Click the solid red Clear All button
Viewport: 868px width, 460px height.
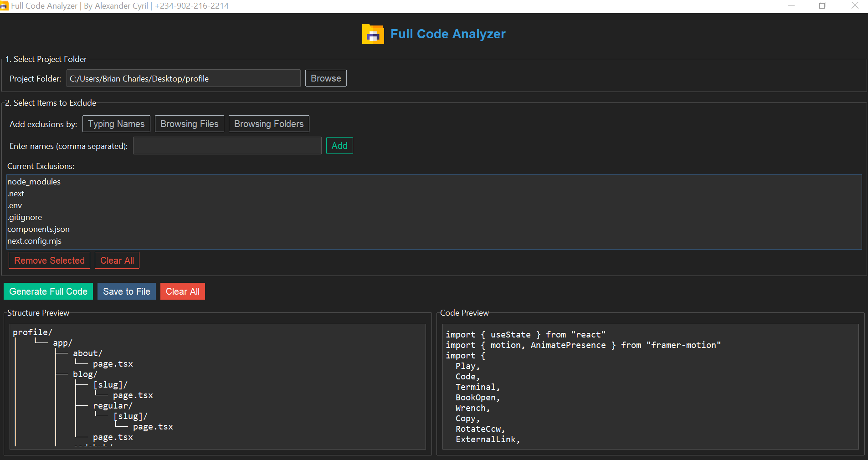coord(183,291)
